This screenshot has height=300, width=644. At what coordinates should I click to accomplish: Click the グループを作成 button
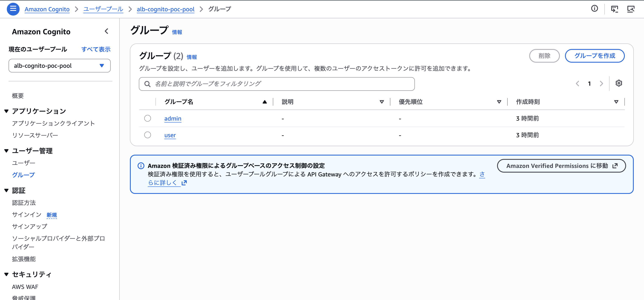click(x=595, y=56)
